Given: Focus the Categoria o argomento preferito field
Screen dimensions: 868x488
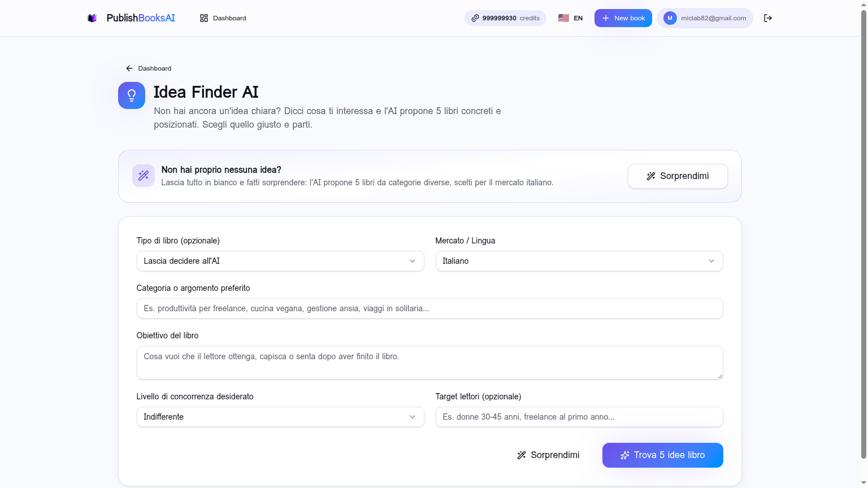Looking at the screenshot, I should click(430, 308).
